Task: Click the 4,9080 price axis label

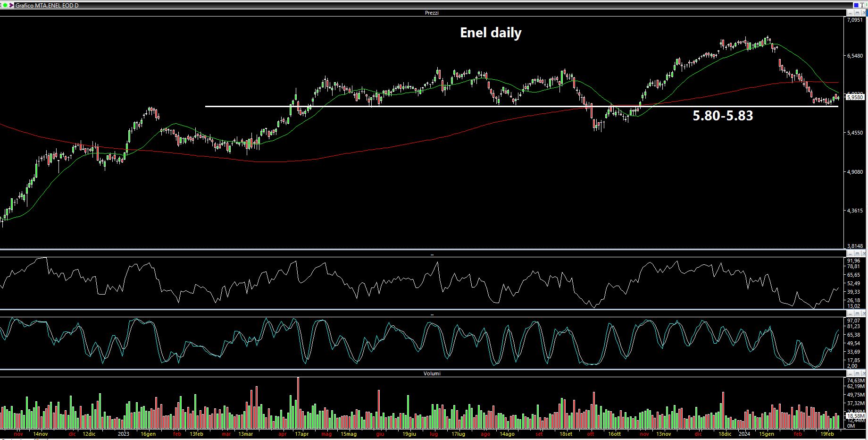Action: click(854, 172)
